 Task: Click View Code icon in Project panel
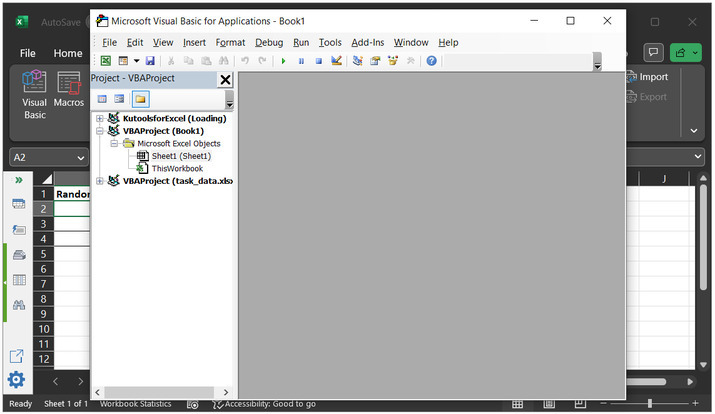(102, 99)
